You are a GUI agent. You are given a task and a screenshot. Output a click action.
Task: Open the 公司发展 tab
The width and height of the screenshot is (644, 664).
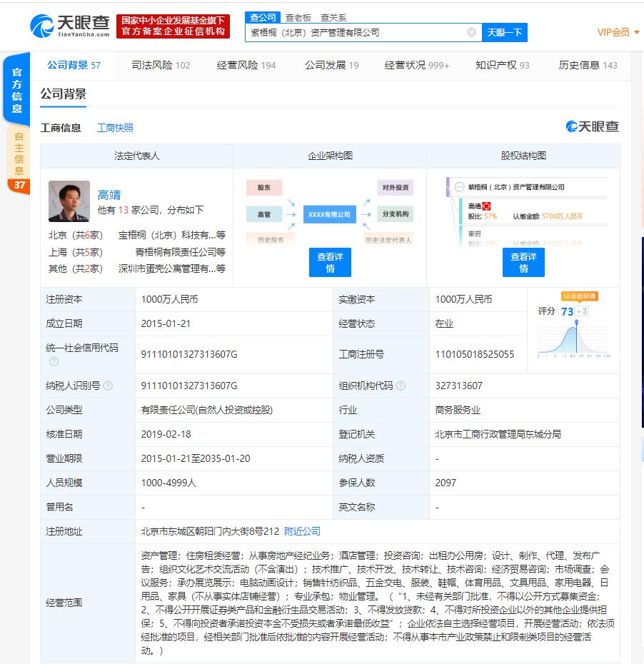[x=332, y=65]
